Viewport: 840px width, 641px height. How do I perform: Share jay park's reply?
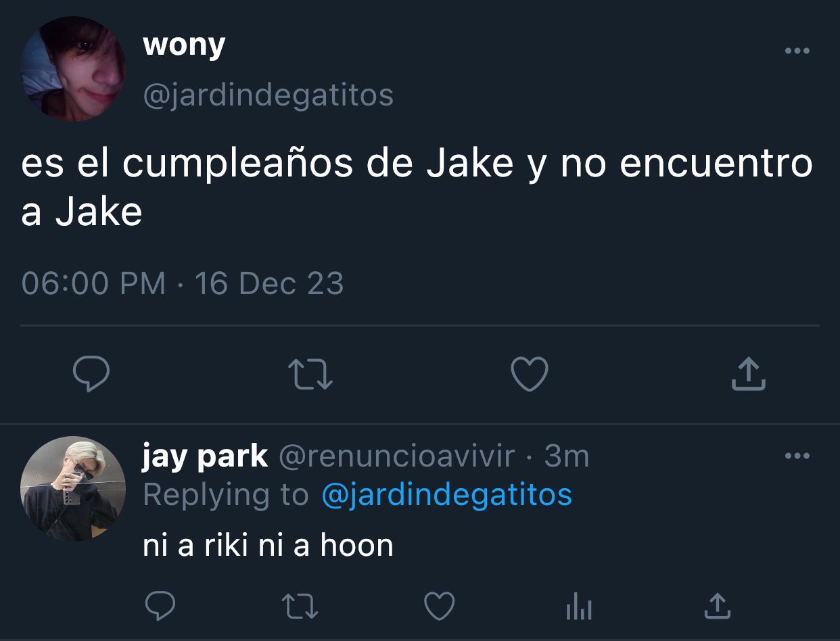tap(717, 606)
